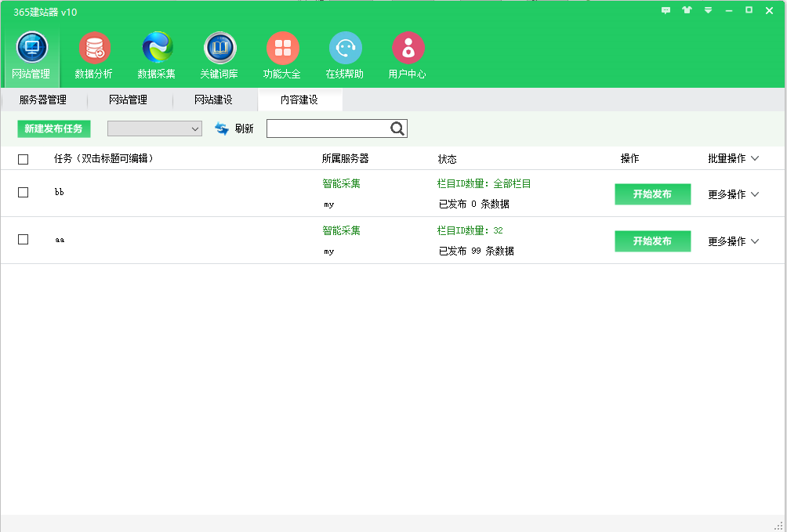Click the feedback message icon in title bar
This screenshot has width=787, height=532.
tap(666, 10)
